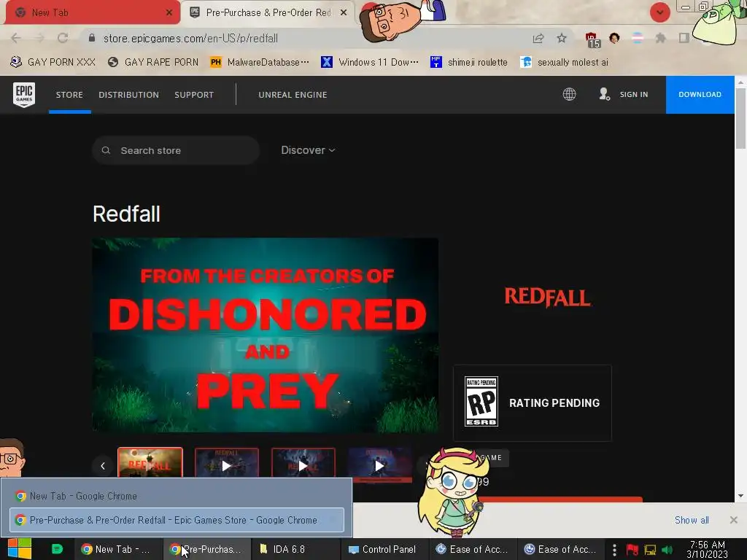The width and height of the screenshot is (747, 560).
Task: Expand the Discover dropdown
Action: [x=309, y=150]
